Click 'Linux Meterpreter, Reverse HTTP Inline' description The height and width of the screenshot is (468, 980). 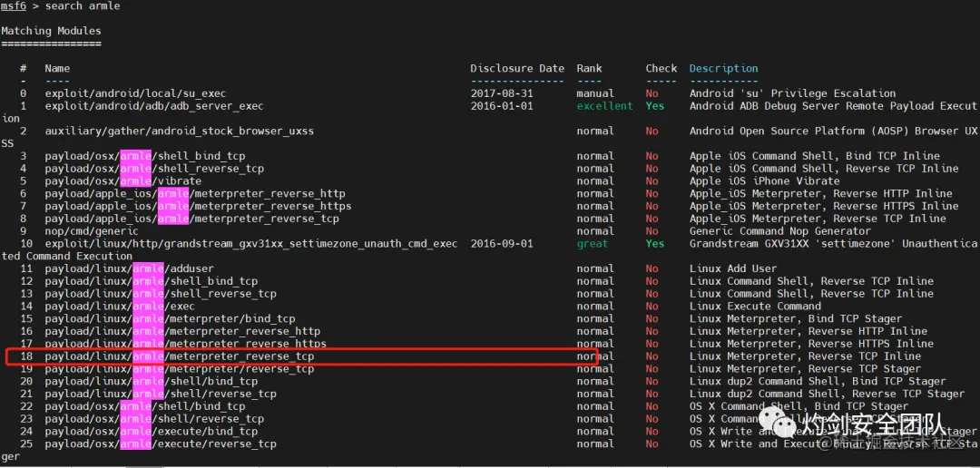click(x=808, y=330)
